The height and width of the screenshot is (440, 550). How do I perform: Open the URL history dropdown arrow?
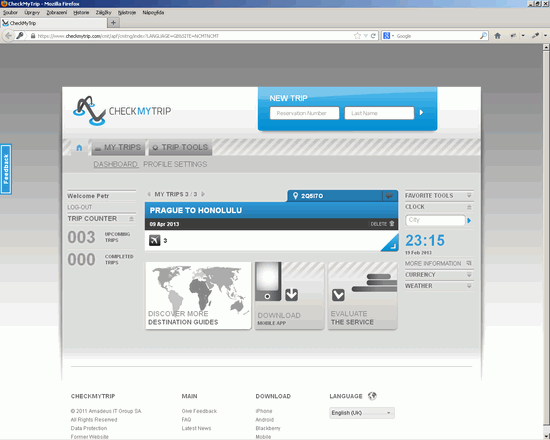(x=365, y=36)
